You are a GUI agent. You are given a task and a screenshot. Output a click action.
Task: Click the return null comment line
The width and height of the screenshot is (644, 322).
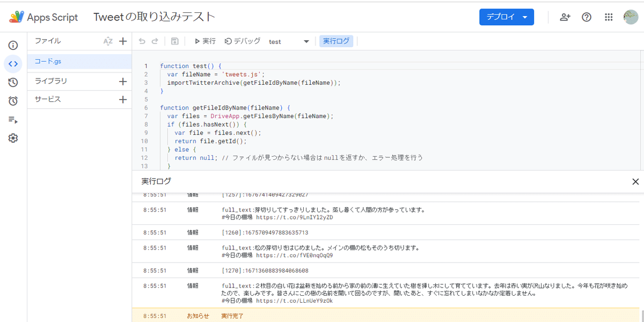[298, 158]
